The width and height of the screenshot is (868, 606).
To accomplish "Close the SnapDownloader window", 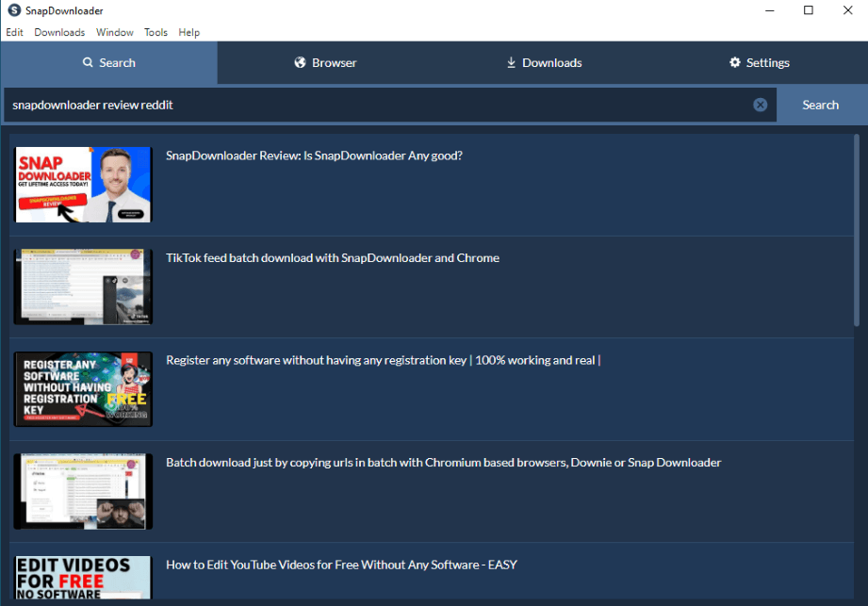I will coord(847,10).
